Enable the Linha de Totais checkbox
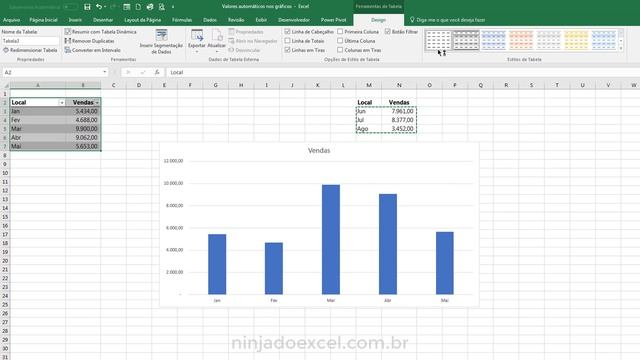Screen dimensions: 640x360 (x=287, y=41)
